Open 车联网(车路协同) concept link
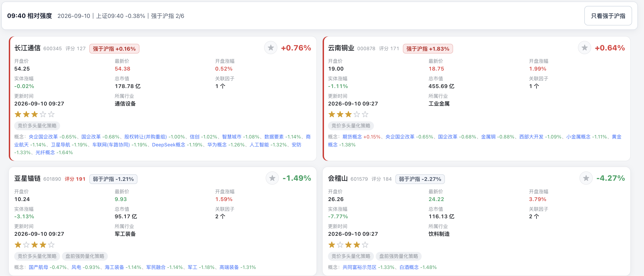 [x=111, y=145]
